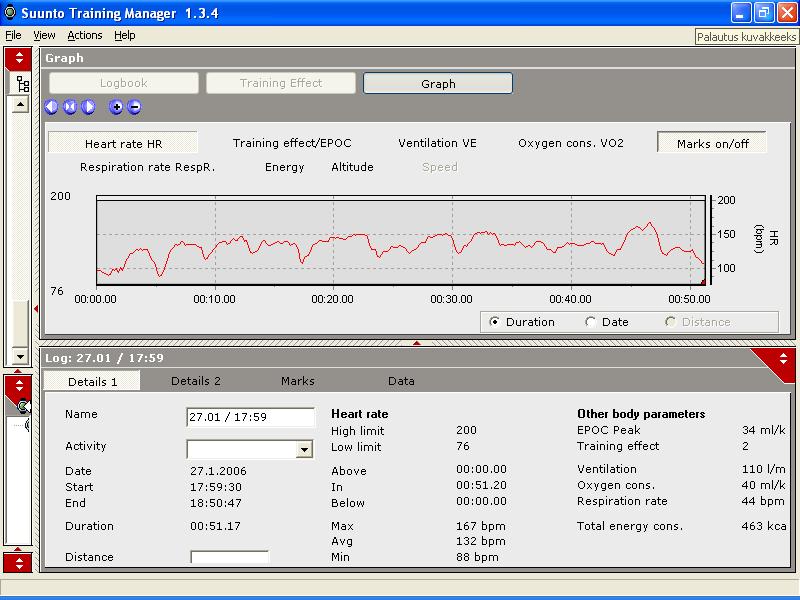
Task: Open the Actions menu
Action: coord(85,35)
